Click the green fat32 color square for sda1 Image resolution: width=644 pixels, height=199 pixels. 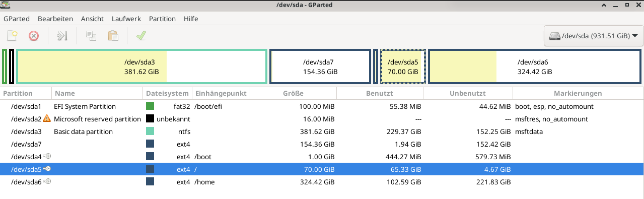[150, 106]
